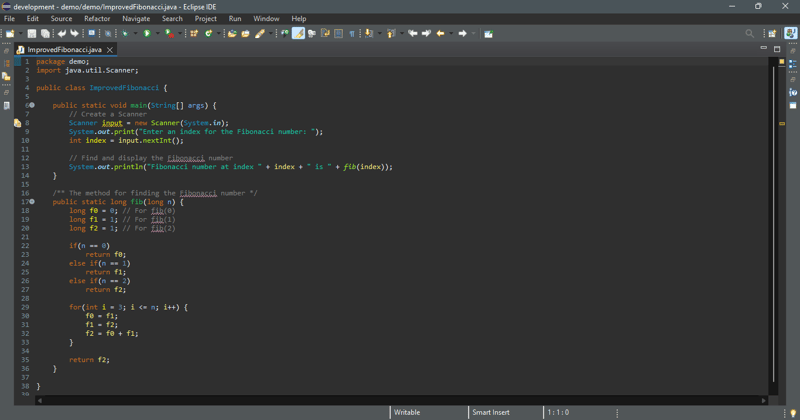Image resolution: width=800 pixels, height=420 pixels.
Task: Expand the New Java Class dropdown
Action: 218,34
